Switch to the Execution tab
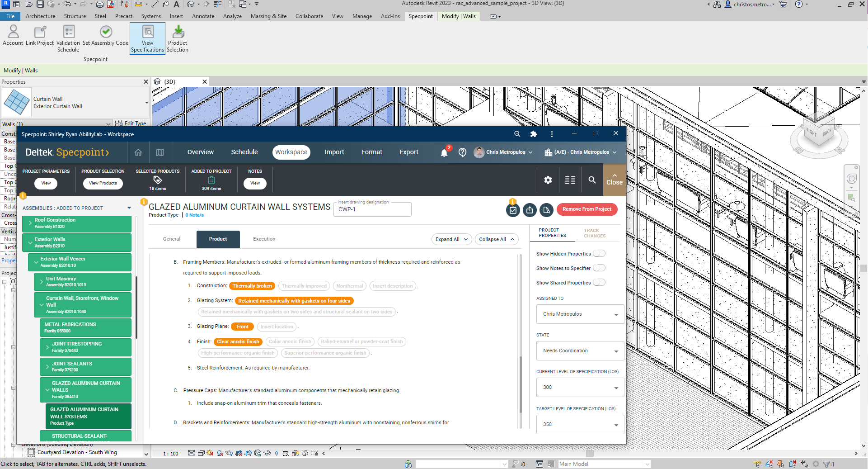868x469 pixels. pos(264,239)
